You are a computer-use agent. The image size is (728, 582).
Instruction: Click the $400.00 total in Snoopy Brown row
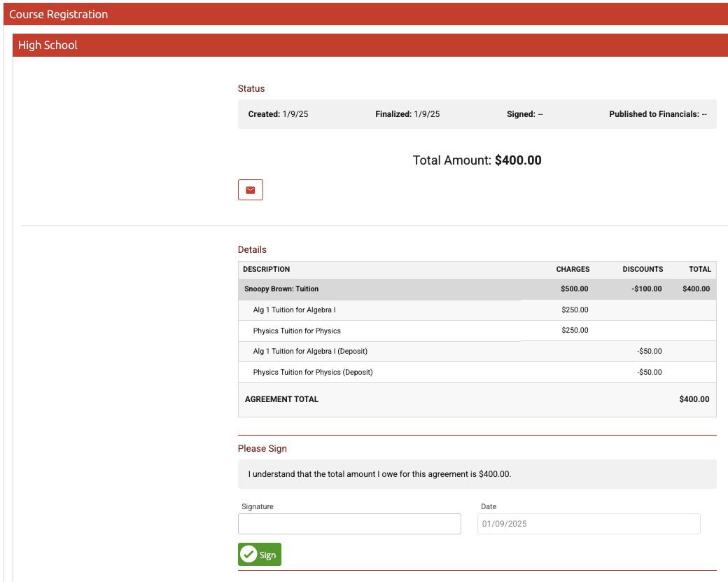coord(696,289)
